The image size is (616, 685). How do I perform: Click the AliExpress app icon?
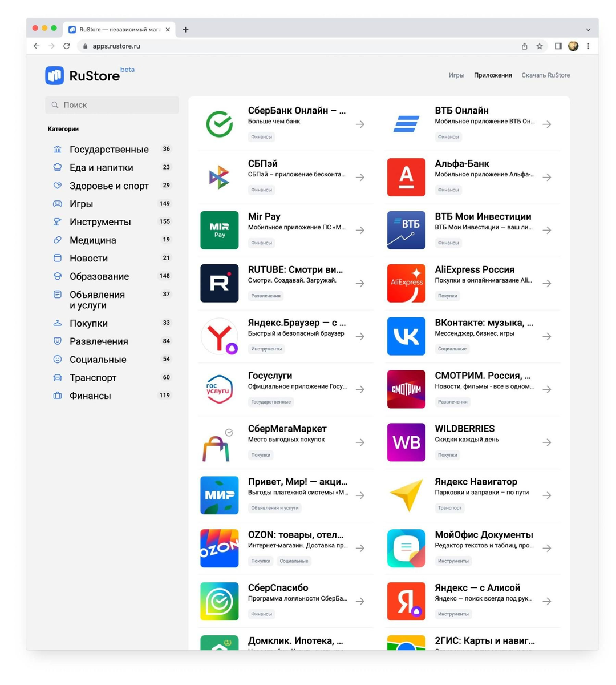[x=406, y=283]
